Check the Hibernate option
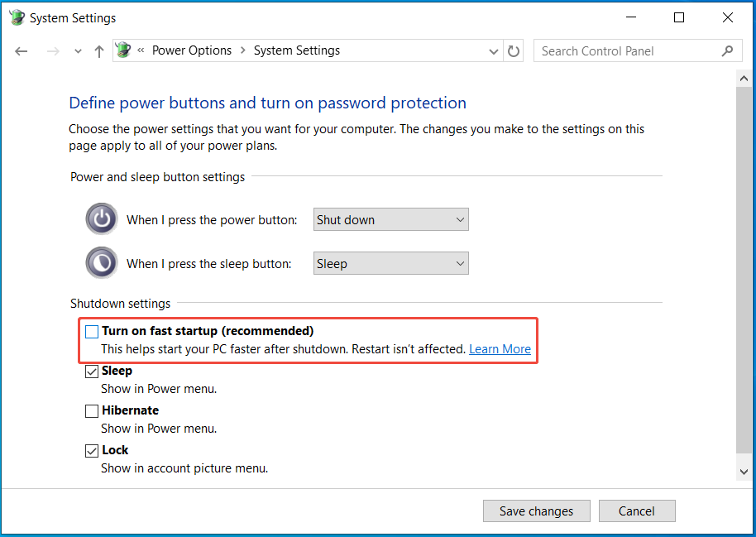This screenshot has width=756, height=537. coord(92,410)
